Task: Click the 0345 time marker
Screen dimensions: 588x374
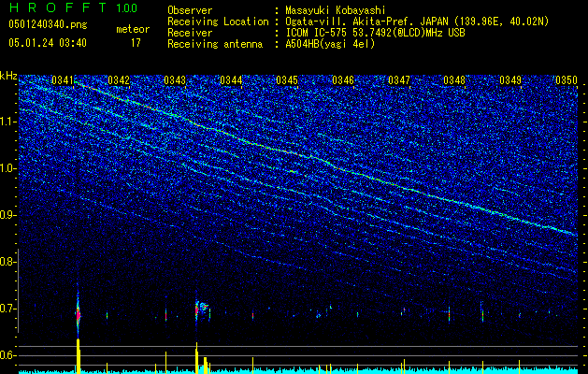Action: 287,80
